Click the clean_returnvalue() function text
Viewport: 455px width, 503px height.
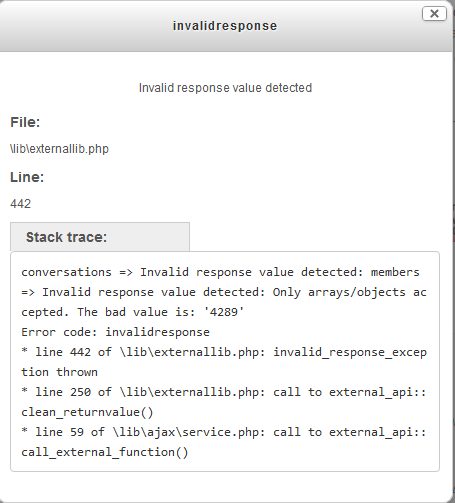coord(87,412)
